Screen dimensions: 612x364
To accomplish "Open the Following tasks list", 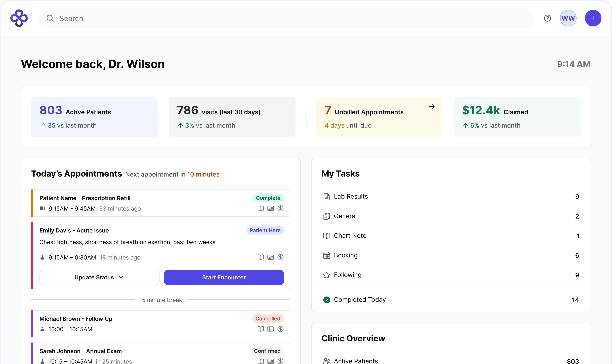I will click(348, 275).
